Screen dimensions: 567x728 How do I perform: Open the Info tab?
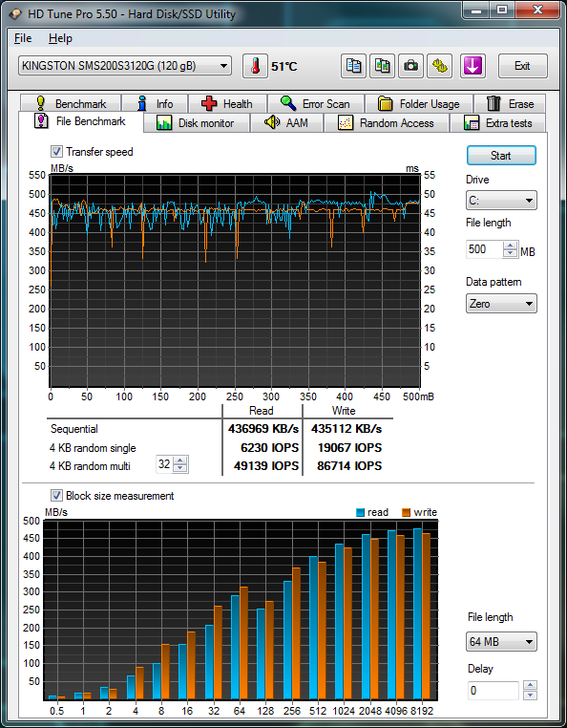[155, 103]
